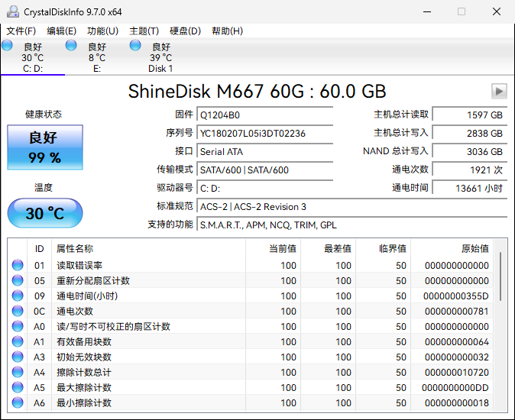The height and width of the screenshot is (420, 515).
Task: Click the 原始值 column header
Action: pos(452,249)
